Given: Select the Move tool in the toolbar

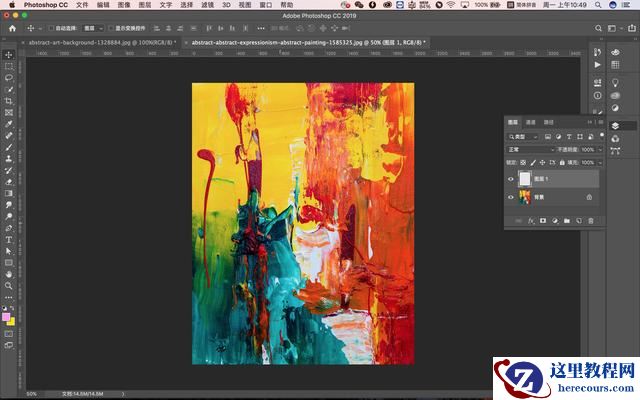Looking at the screenshot, I should point(9,54).
